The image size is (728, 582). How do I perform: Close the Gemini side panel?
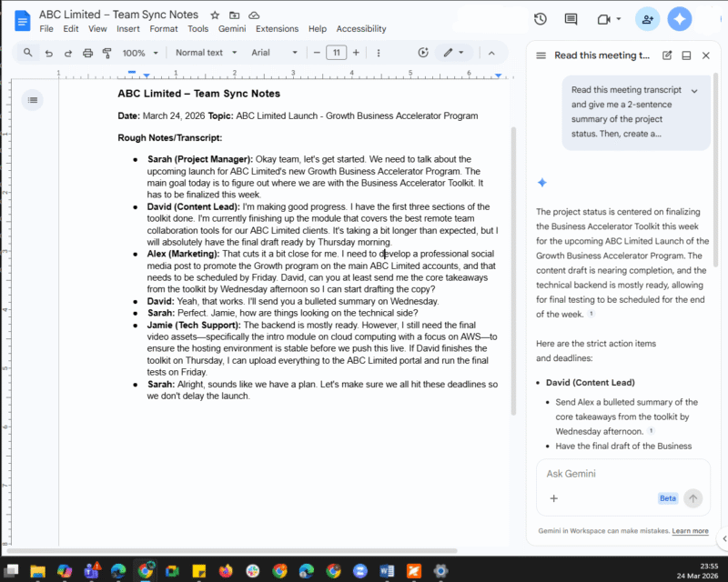pyautogui.click(x=706, y=55)
